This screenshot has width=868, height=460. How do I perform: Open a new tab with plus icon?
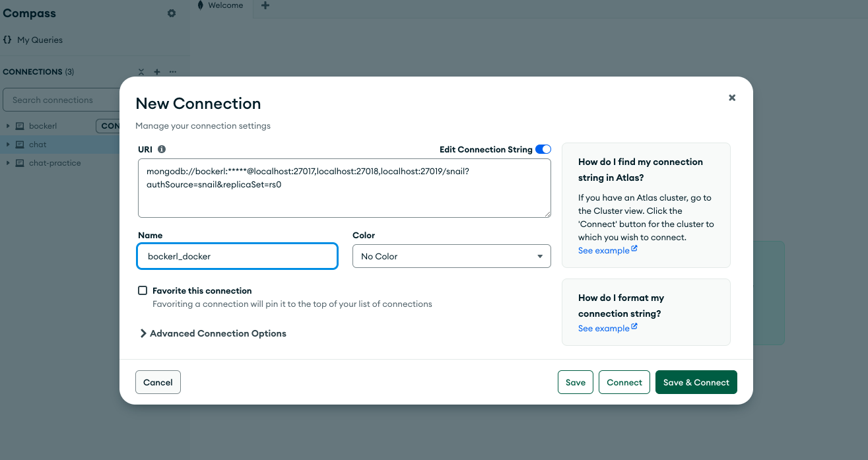pyautogui.click(x=265, y=6)
